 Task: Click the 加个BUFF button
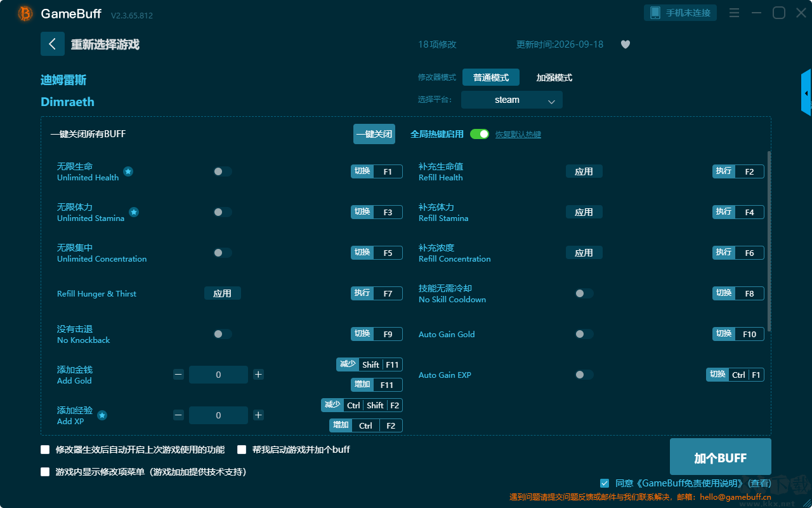coord(721,457)
